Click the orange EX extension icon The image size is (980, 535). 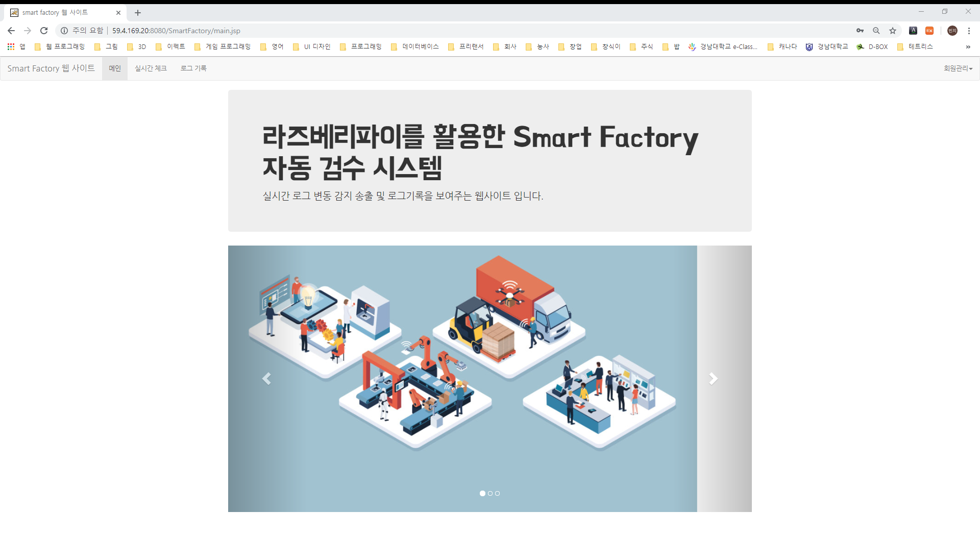pos(930,31)
